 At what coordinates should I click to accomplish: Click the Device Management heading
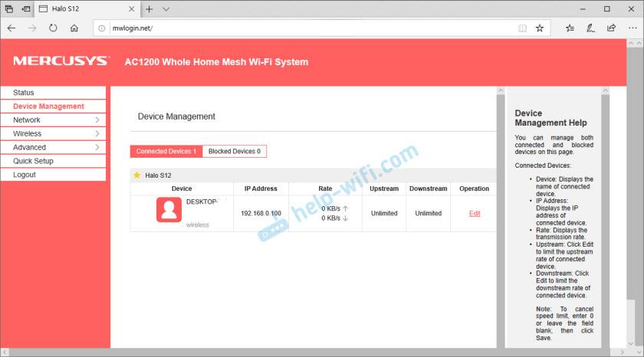click(176, 116)
